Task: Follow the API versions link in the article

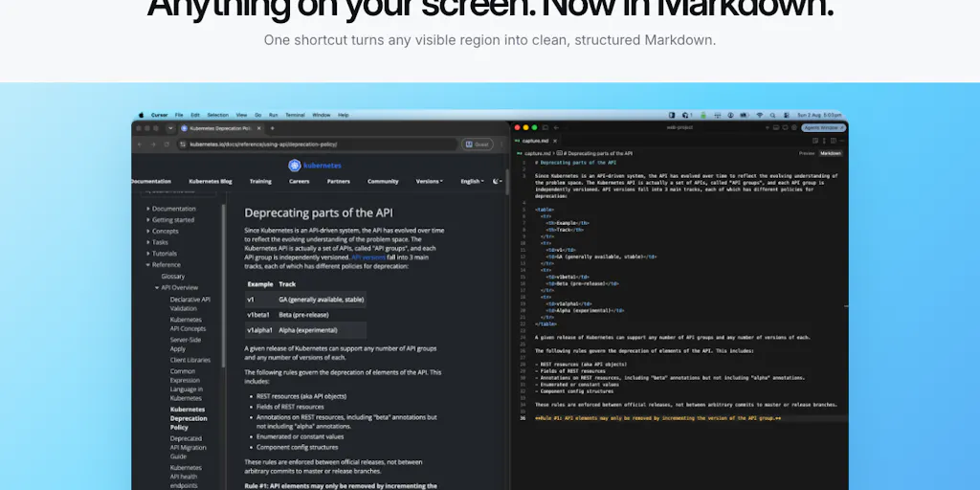Action: (368, 256)
